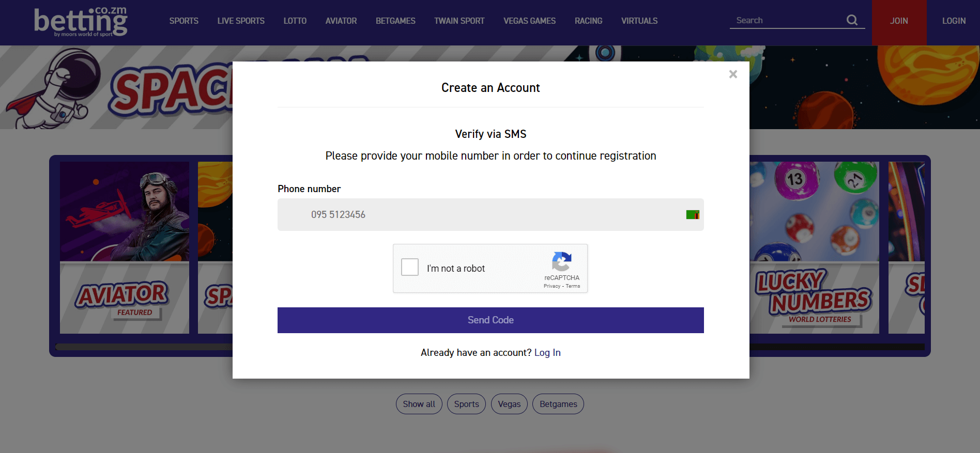Click the reCAPTCHA logo icon
Image resolution: width=980 pixels, height=453 pixels.
562,261
